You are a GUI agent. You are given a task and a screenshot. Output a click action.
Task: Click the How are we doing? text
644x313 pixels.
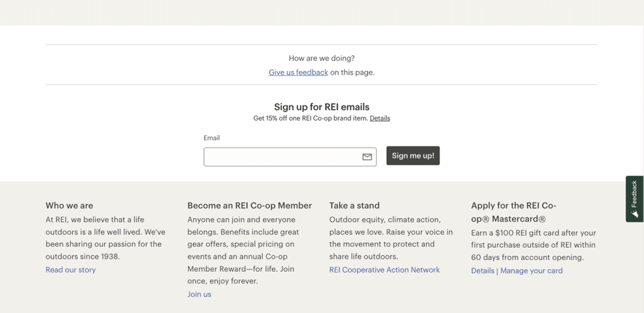(x=321, y=58)
